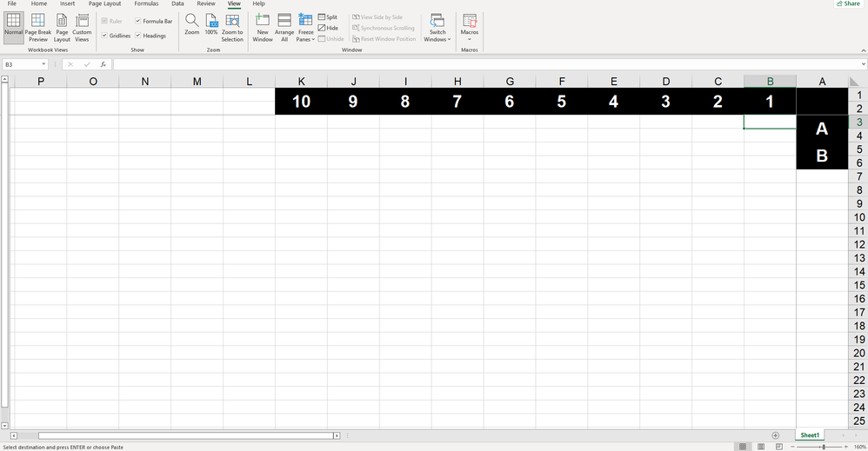Image resolution: width=868 pixels, height=451 pixels.
Task: Open Custom Views dialog
Action: [82, 27]
